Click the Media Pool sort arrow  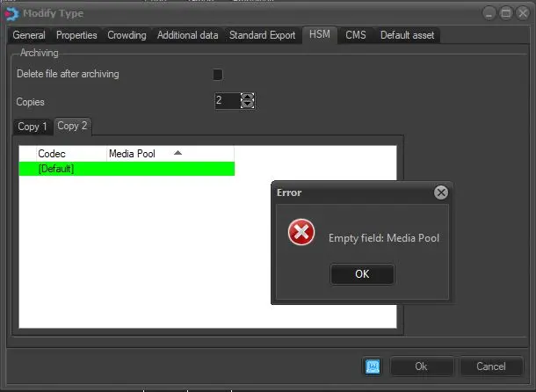coord(178,153)
